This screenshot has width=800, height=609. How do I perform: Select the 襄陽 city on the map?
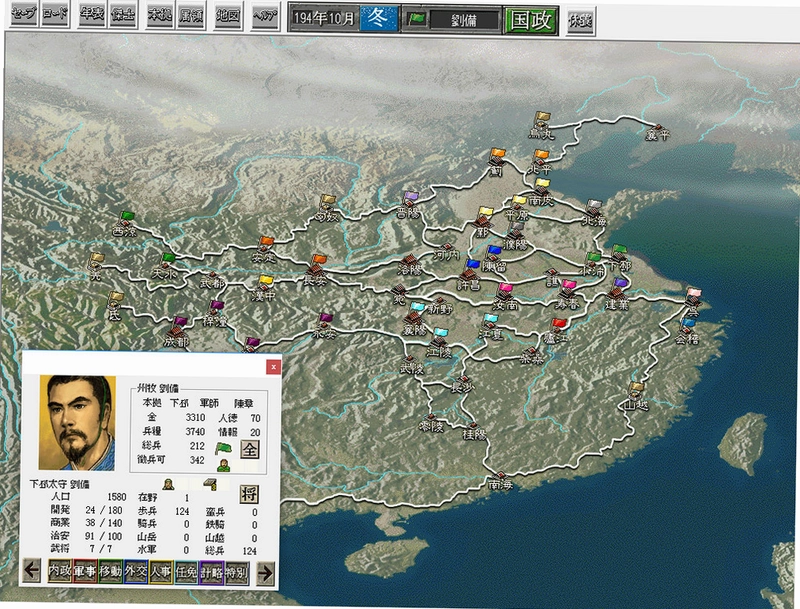pos(414,318)
